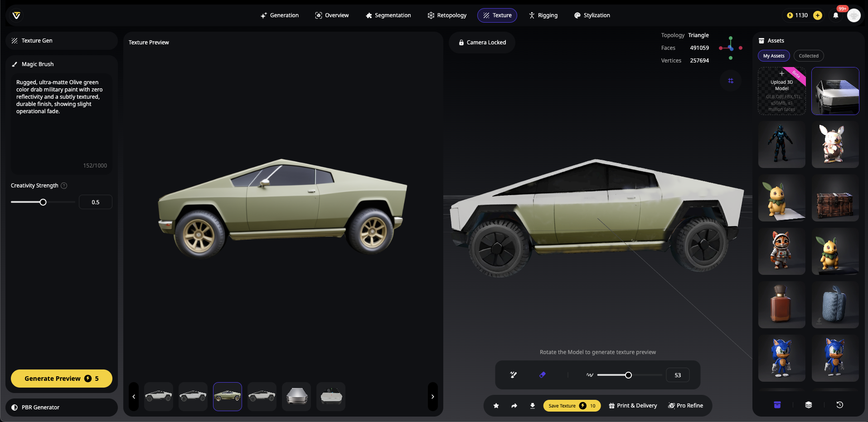The image size is (868, 422).
Task: Open the notifications bell
Action: [x=836, y=15]
